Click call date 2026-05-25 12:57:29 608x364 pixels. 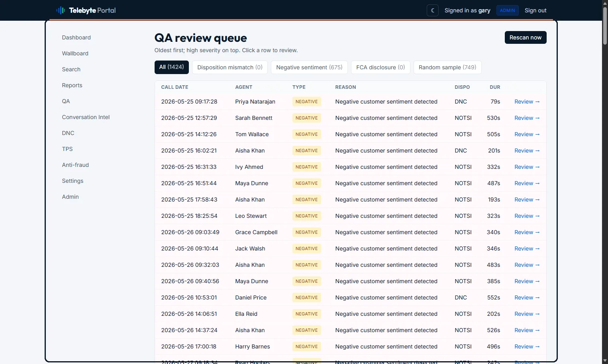coord(189,118)
